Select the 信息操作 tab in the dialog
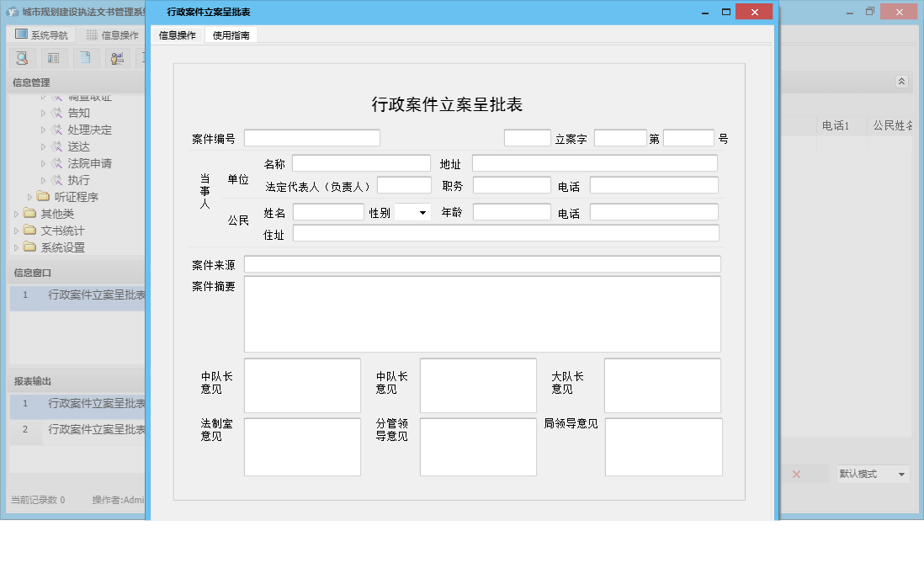Viewport: 924px width, 568px height. (177, 36)
